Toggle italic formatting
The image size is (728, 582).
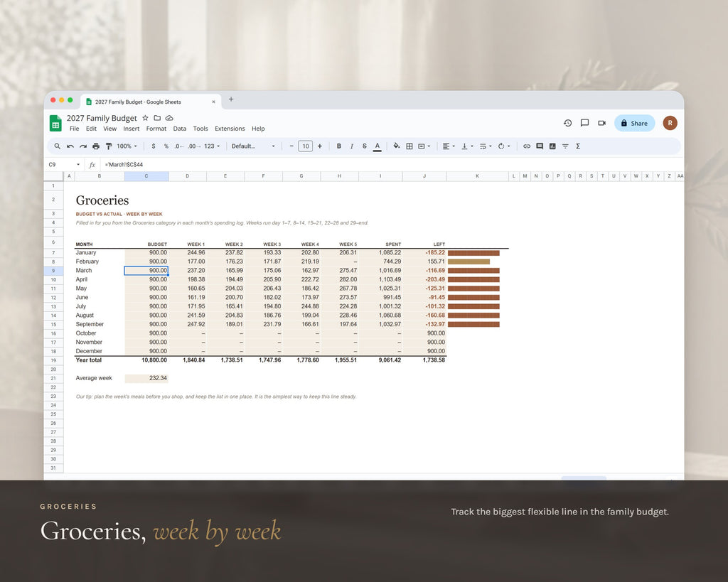coord(352,146)
